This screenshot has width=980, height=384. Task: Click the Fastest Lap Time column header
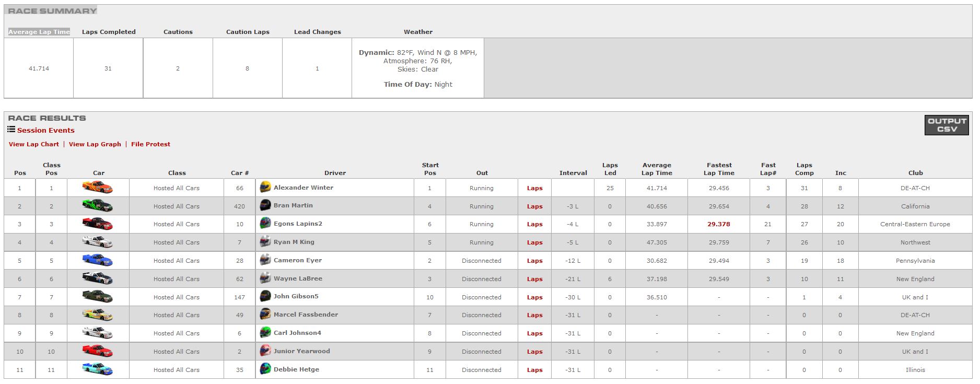719,169
